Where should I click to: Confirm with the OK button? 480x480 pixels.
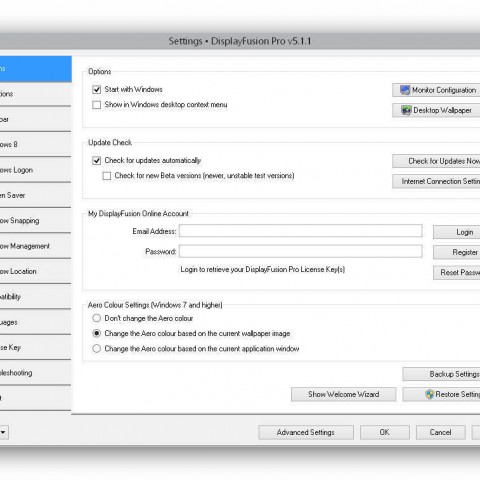coord(385,432)
